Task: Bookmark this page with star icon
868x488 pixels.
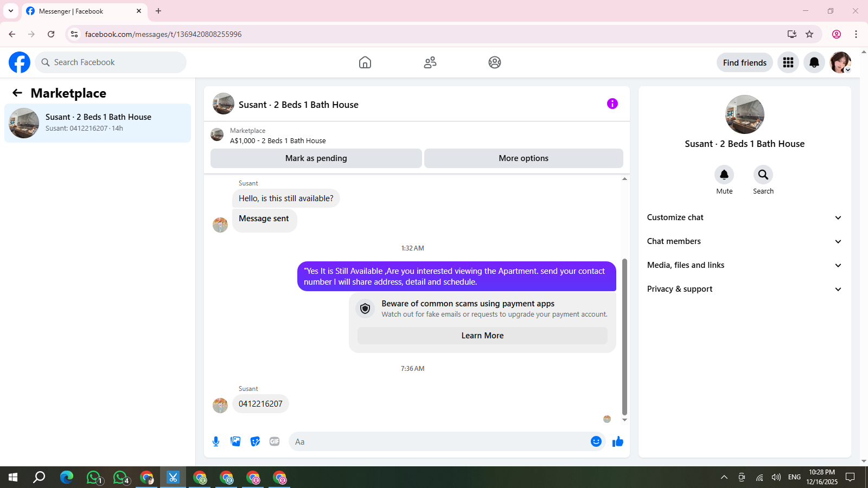Action: pyautogui.click(x=809, y=34)
